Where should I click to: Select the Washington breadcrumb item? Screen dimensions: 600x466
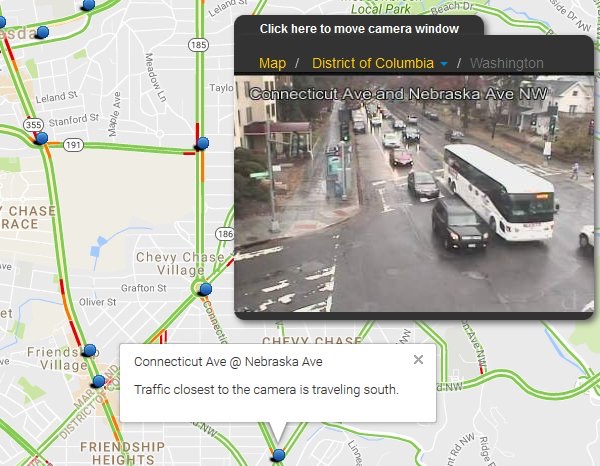click(507, 63)
